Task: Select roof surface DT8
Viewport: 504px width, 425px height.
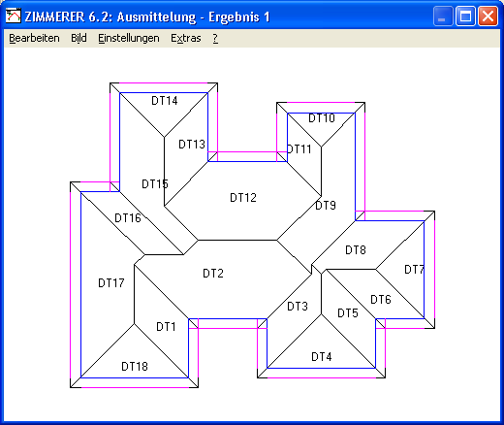Action: click(356, 249)
